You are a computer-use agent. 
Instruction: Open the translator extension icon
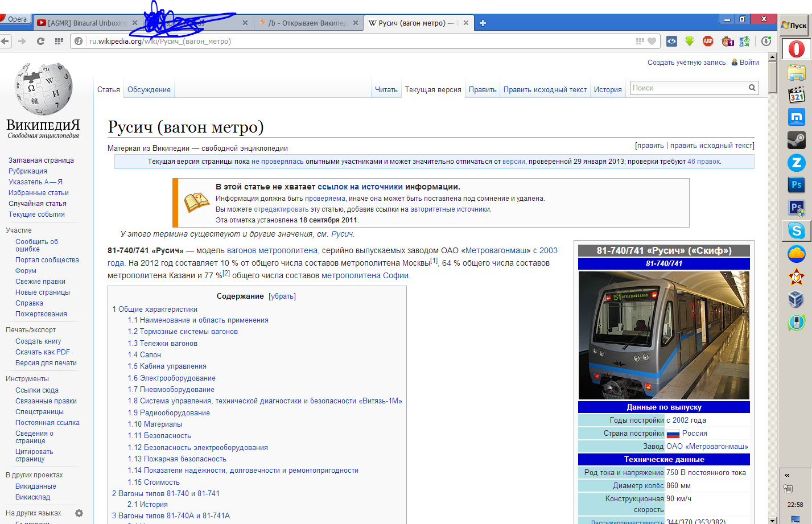(x=744, y=41)
